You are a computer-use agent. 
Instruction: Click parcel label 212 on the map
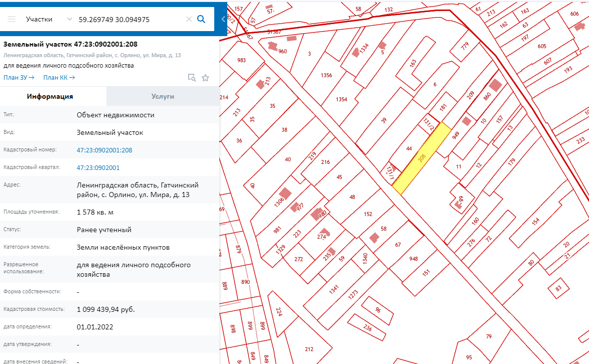coord(309,349)
